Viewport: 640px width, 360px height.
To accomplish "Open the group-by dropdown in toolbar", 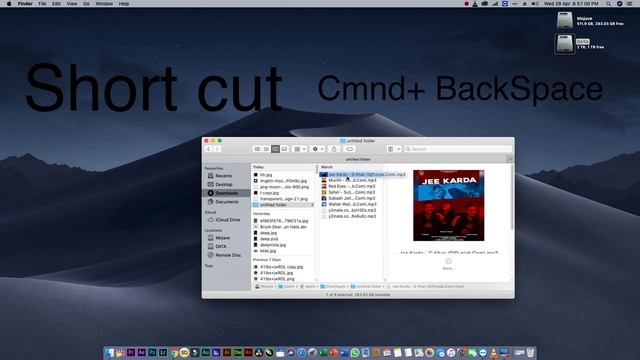I will point(300,149).
